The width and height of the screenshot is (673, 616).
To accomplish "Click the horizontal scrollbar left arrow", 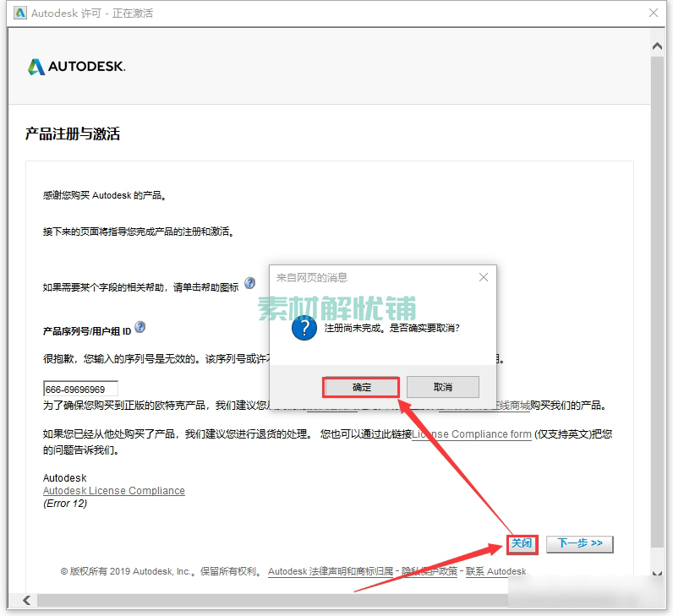I will [x=26, y=600].
